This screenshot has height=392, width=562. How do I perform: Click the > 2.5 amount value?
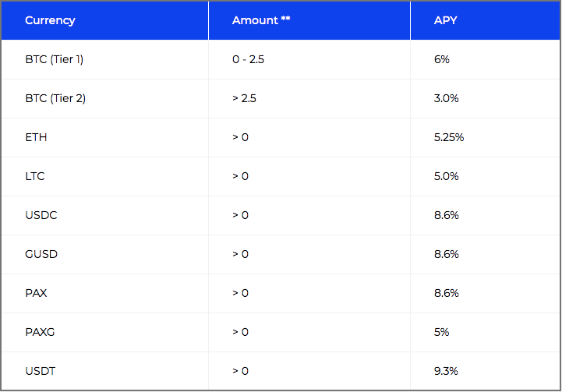(x=244, y=98)
